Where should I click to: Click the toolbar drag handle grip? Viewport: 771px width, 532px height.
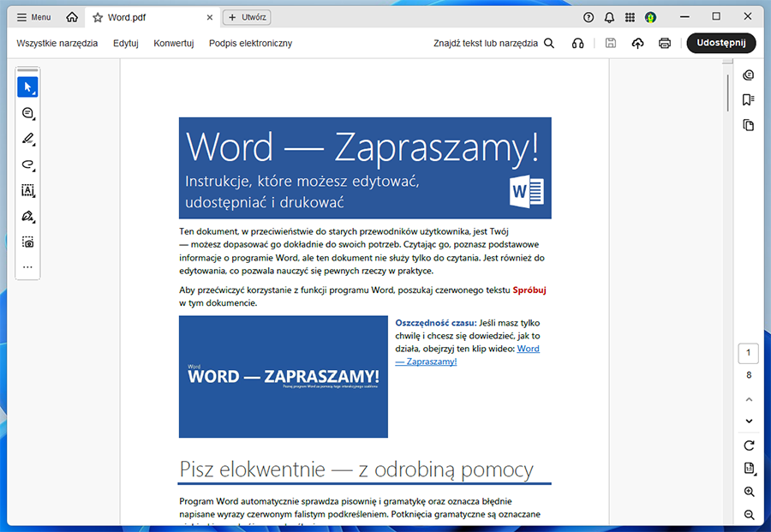pyautogui.click(x=27, y=69)
